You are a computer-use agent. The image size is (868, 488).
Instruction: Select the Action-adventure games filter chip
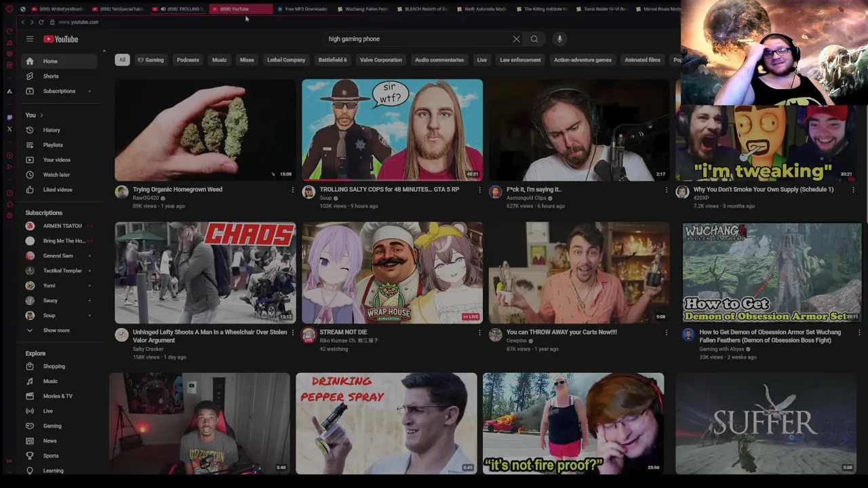583,60
